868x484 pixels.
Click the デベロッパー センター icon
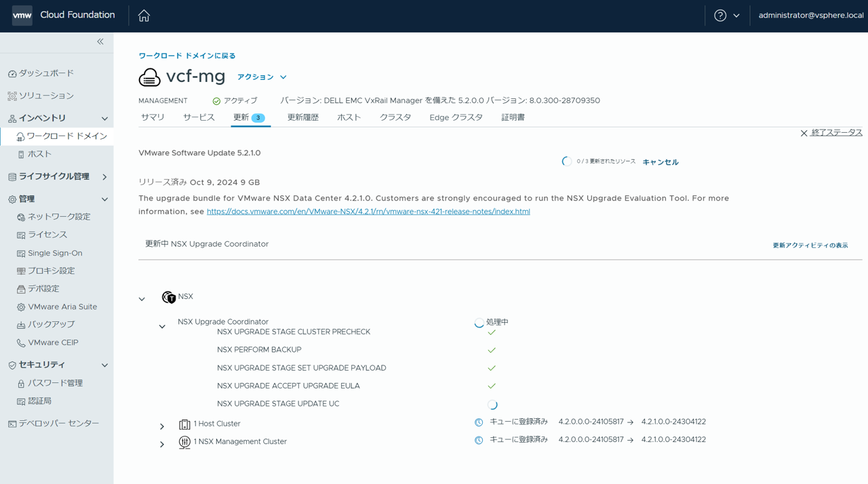click(x=12, y=424)
